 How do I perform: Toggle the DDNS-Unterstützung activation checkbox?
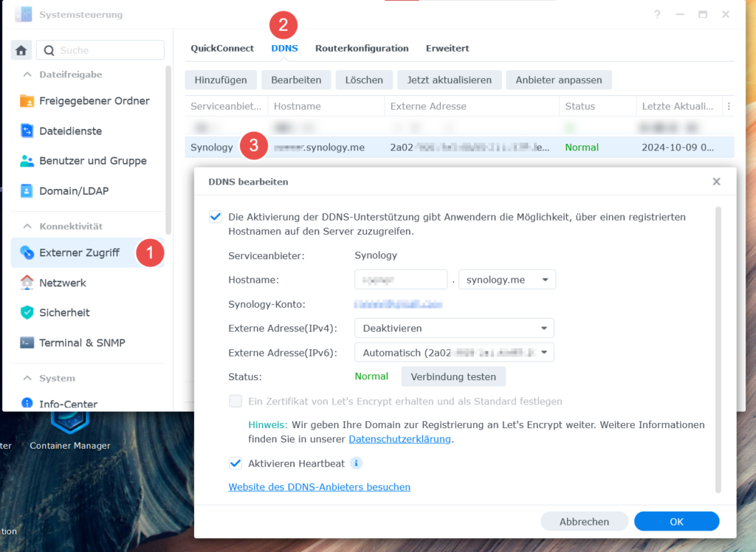click(216, 217)
